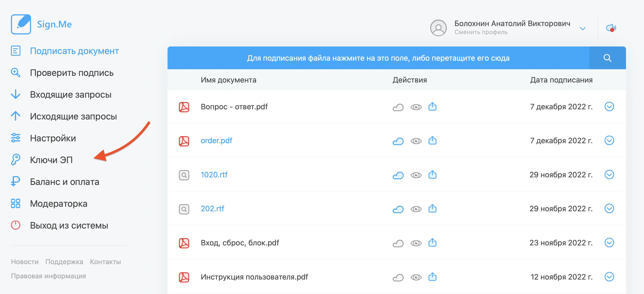The height and width of the screenshot is (294, 644).
Task: Click user name Болохнин Анатолий Викторович
Action: [512, 23]
